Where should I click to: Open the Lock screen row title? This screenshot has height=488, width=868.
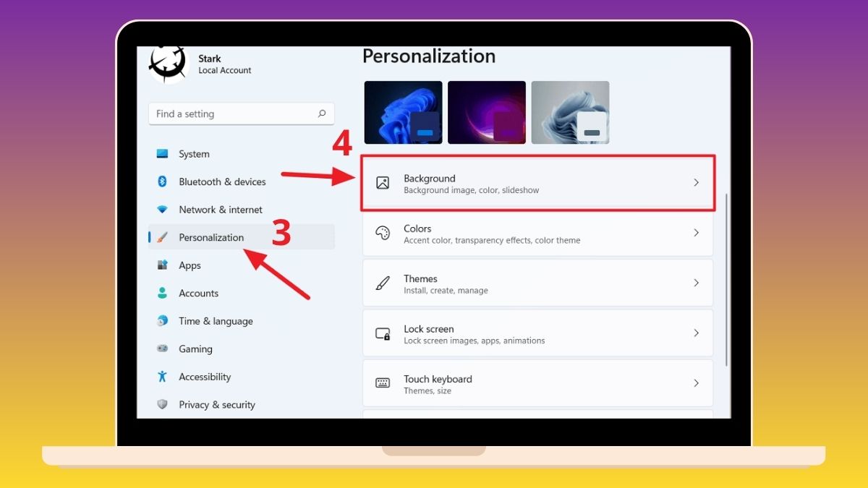[x=429, y=328]
